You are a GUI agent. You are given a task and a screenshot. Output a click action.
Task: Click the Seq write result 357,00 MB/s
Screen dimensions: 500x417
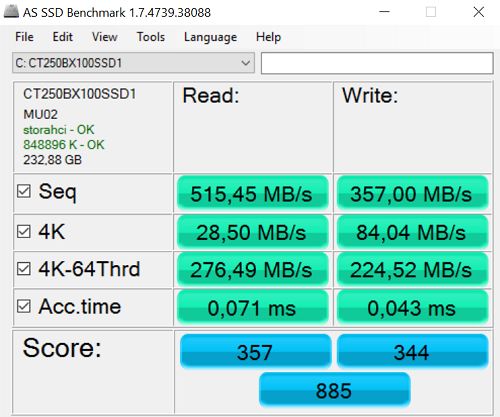pos(413,193)
